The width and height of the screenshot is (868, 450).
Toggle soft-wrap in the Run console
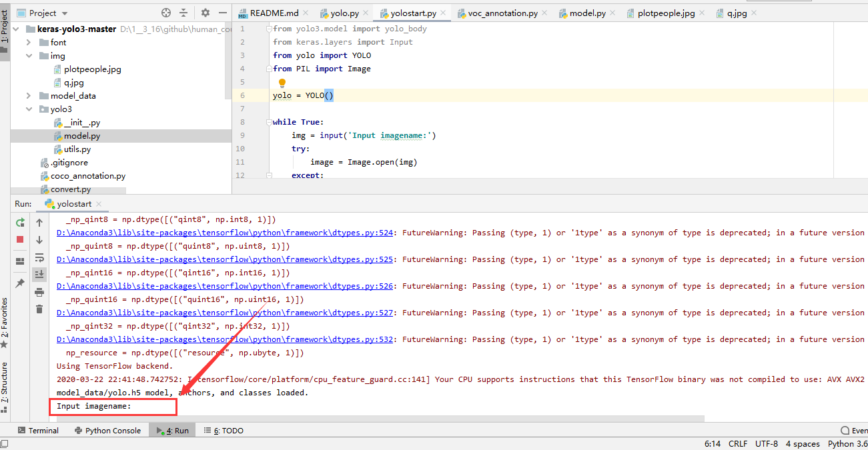tap(39, 257)
